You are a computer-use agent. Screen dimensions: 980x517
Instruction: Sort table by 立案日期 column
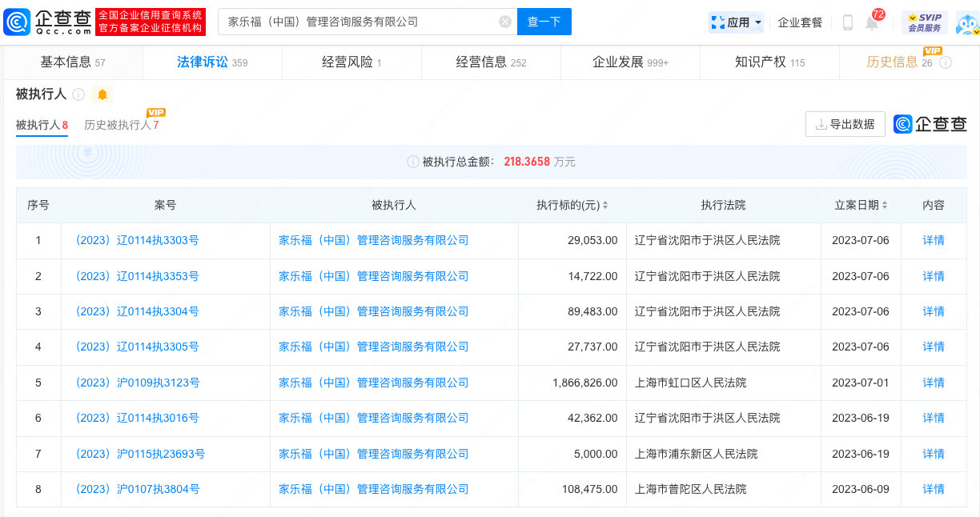tap(885, 206)
